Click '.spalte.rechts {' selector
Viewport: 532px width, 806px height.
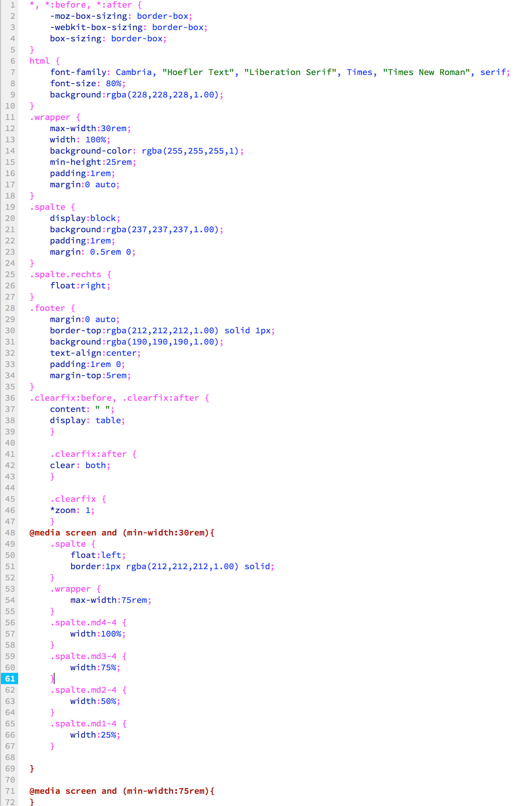tap(71, 274)
